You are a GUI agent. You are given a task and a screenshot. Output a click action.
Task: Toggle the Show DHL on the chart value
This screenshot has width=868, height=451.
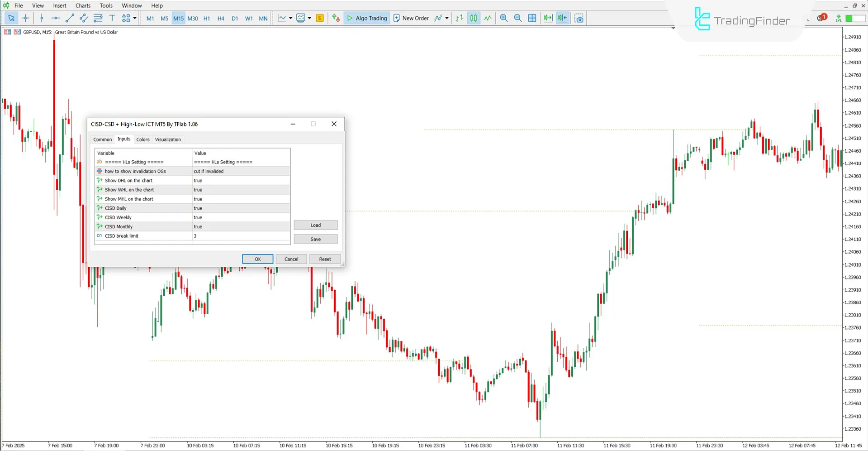pyautogui.click(x=241, y=181)
